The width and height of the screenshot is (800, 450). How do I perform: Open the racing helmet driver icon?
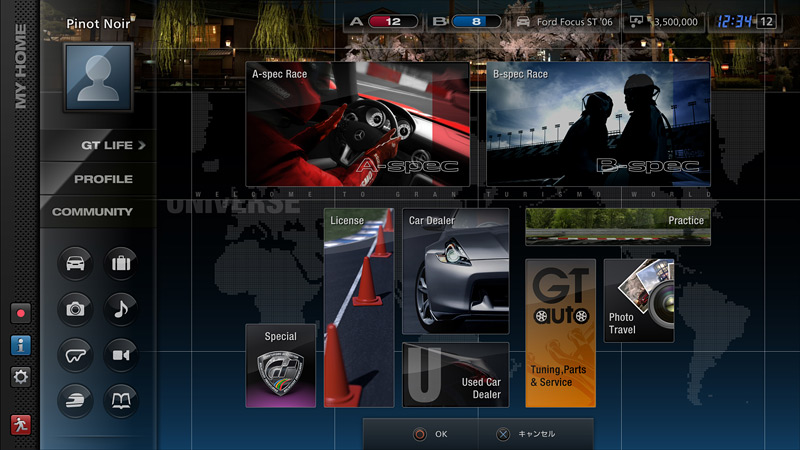point(76,400)
